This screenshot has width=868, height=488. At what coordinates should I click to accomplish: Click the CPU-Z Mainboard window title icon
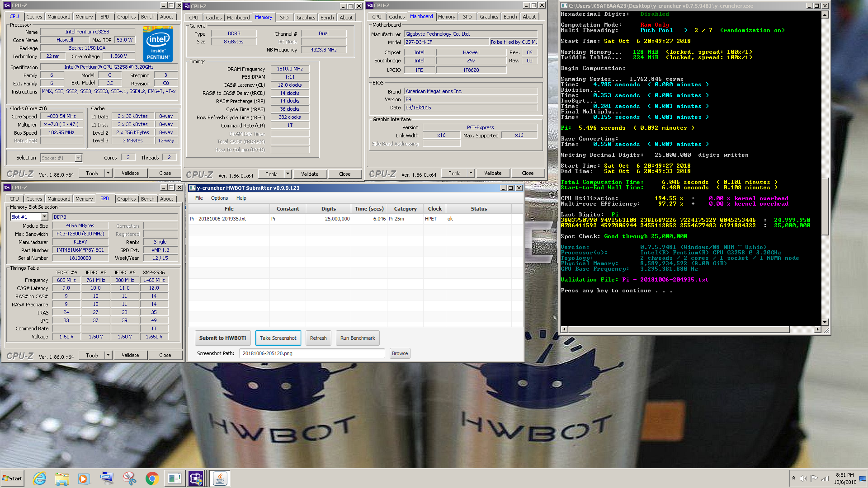370,5
